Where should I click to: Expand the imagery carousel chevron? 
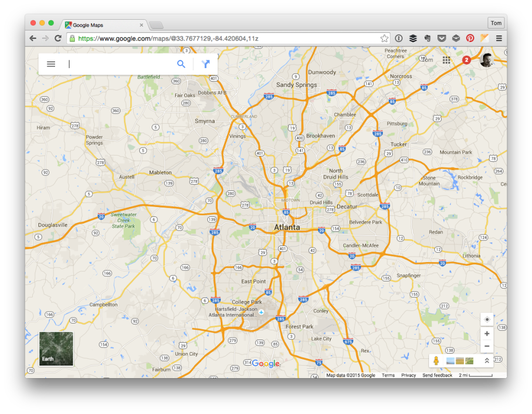point(487,360)
